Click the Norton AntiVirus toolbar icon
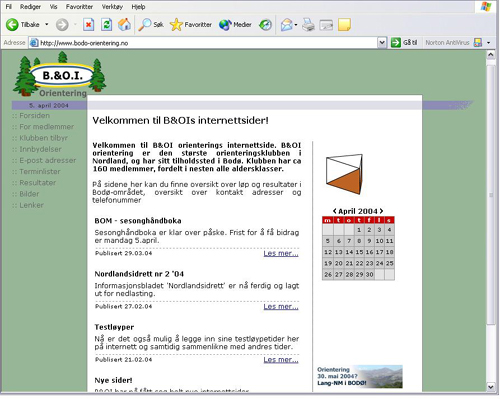Screen dimensions: 500x399 point(478,43)
